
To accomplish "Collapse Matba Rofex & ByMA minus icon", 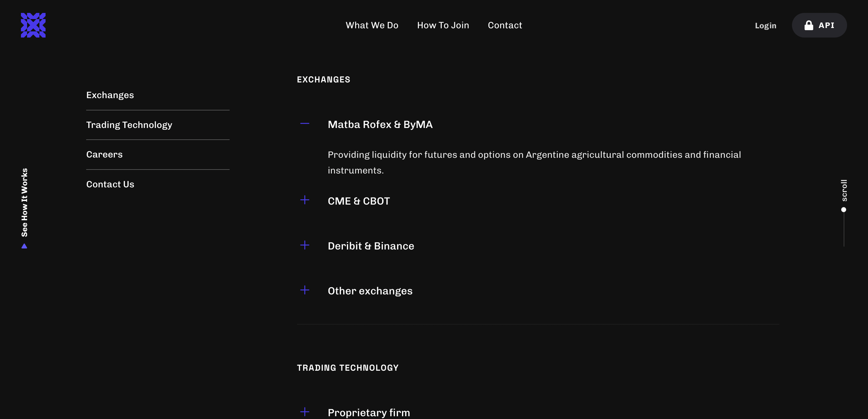I will point(304,124).
